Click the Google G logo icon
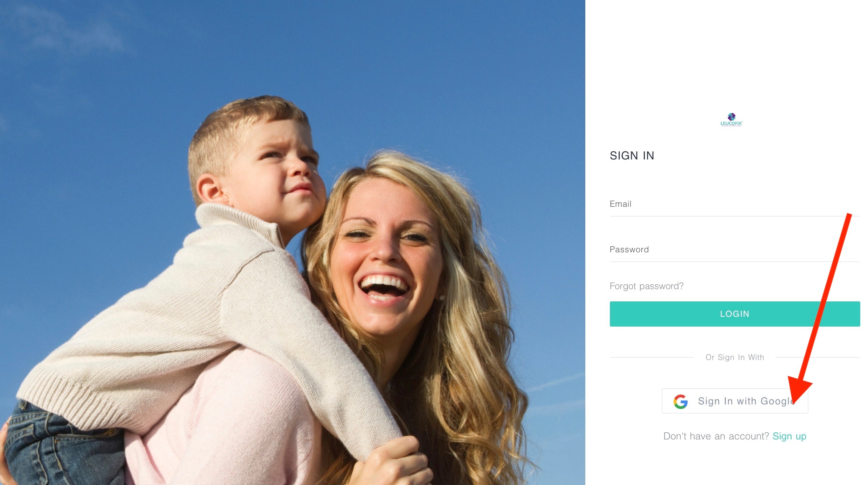The width and height of the screenshot is (868, 485). (x=681, y=402)
